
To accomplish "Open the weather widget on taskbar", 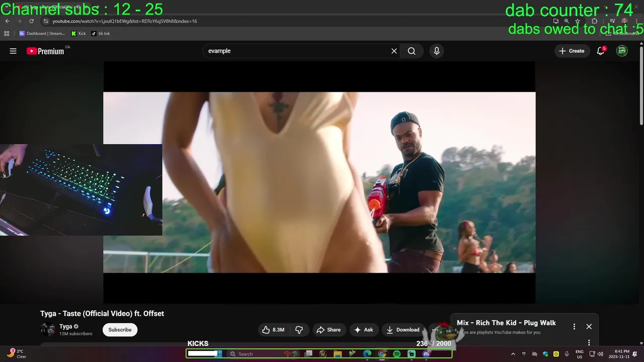I will tap(17, 354).
